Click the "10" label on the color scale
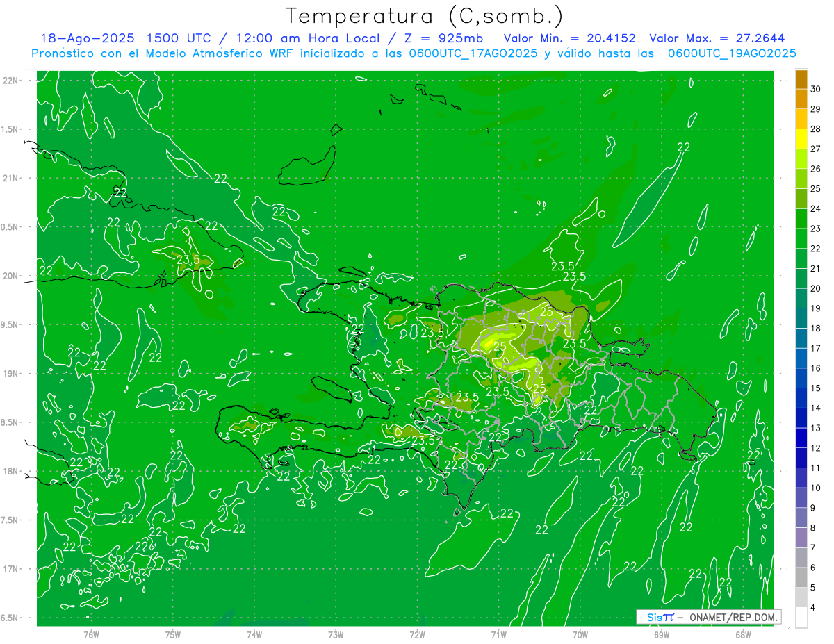The width and height of the screenshot is (834, 644). point(816,488)
